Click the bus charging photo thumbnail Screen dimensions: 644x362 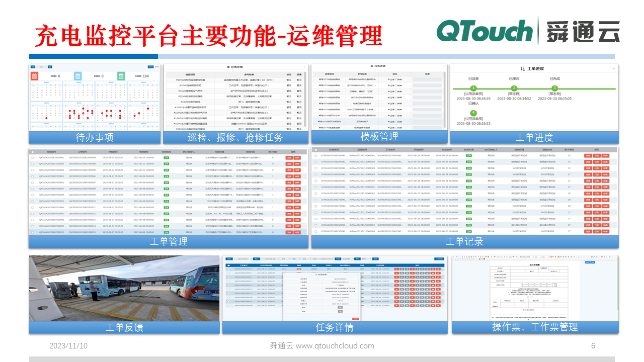coord(124,288)
